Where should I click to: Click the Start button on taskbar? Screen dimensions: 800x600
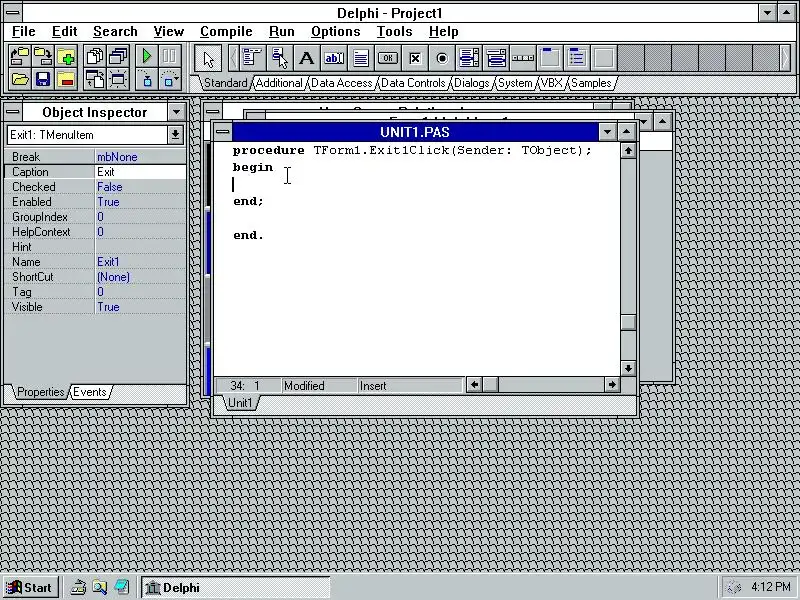[x=30, y=588]
